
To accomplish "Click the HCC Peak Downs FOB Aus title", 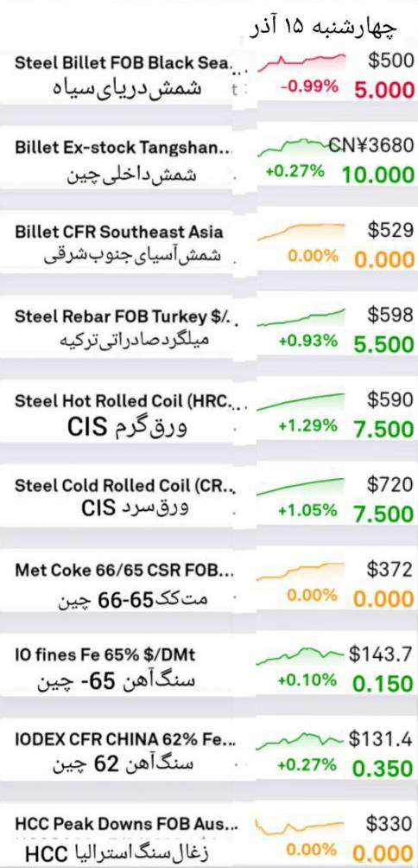I will (127, 824).
